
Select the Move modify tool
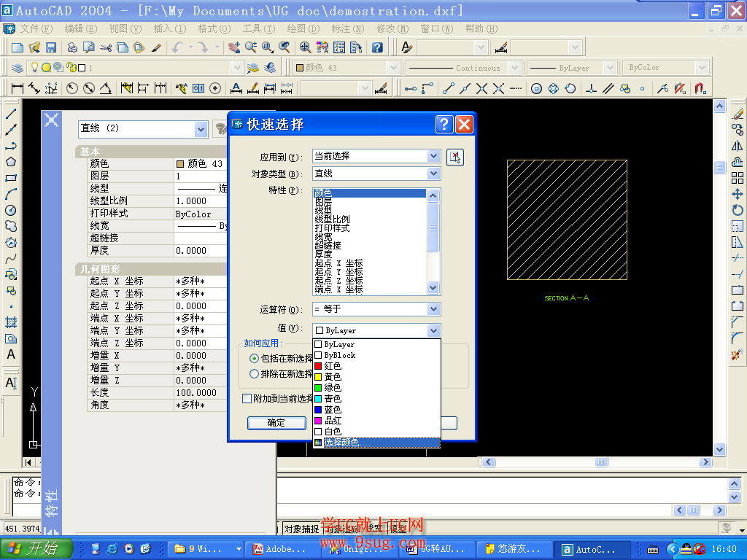pos(738,194)
